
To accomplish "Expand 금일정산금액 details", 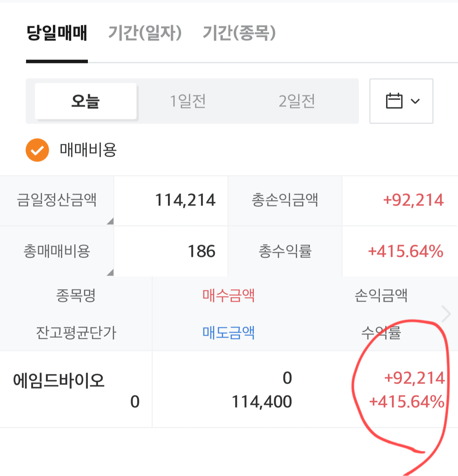I will (57, 201).
